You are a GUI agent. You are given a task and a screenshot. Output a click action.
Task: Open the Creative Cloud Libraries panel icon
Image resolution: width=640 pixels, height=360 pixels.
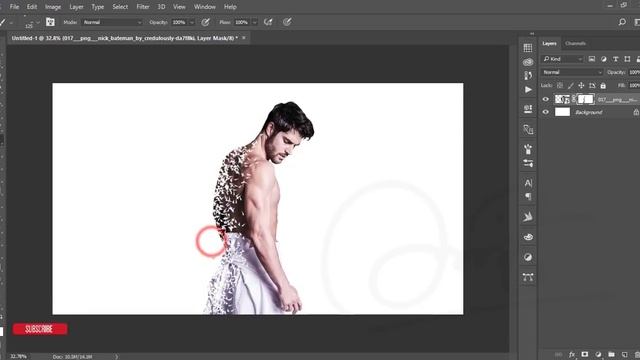click(528, 62)
